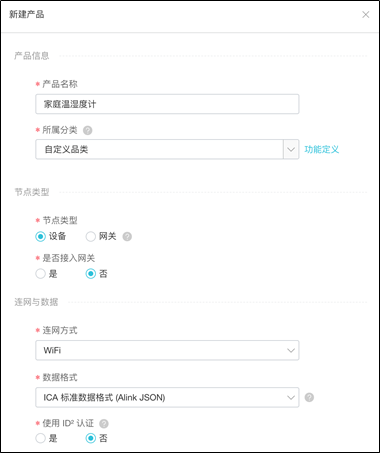Click the 连网与数据 section header
Screen dimensions: 380x453
[x=36, y=302]
